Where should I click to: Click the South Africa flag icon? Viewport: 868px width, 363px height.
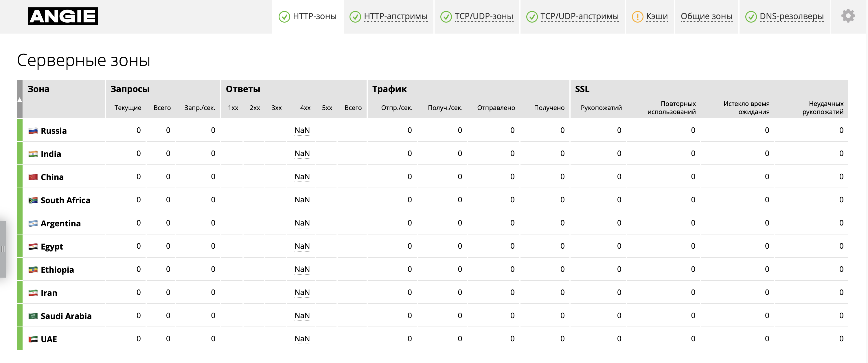pos(33,200)
